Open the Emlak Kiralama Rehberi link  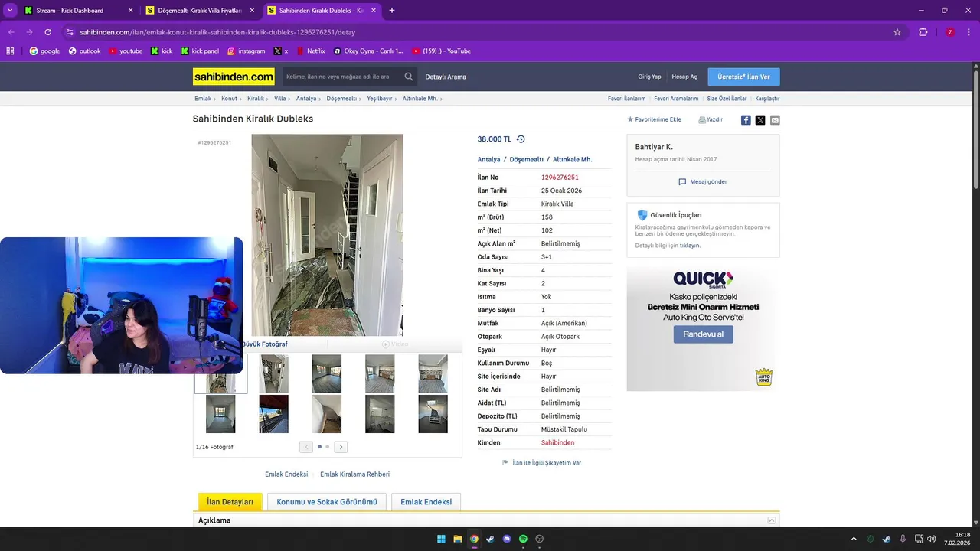pyautogui.click(x=354, y=474)
